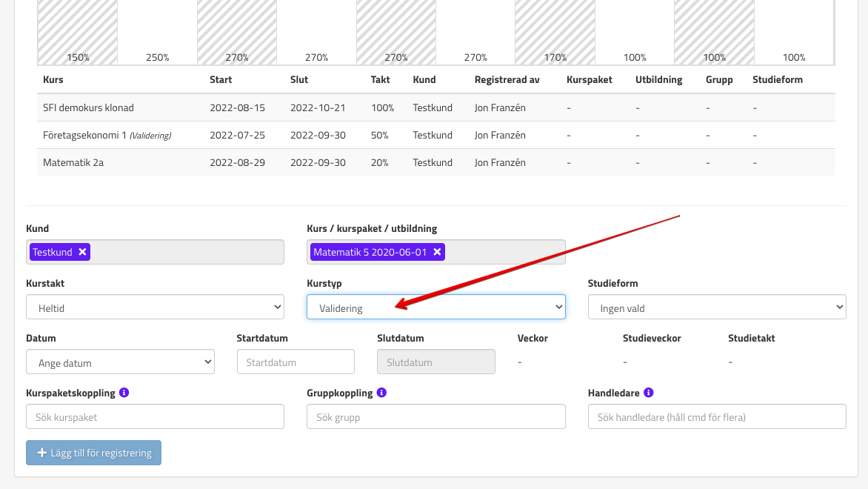Viewport: 868px width, 489px height.
Task: Click plus icon on Lägg till button
Action: click(42, 453)
